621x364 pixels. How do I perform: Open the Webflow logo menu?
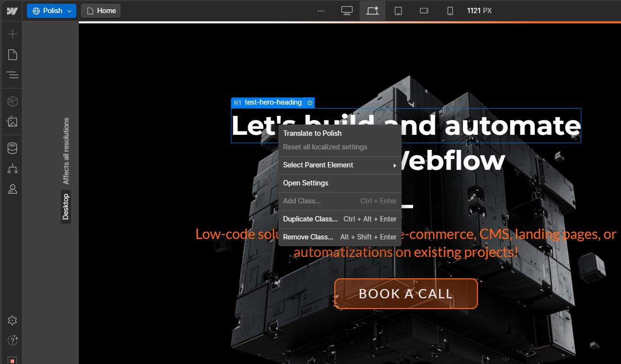(12, 11)
